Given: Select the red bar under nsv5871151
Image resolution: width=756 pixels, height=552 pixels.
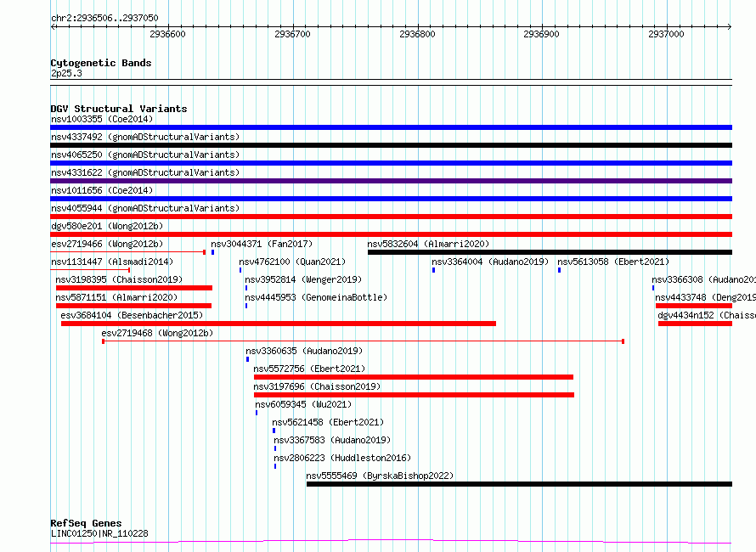Looking at the screenshot, I should click(x=133, y=306).
